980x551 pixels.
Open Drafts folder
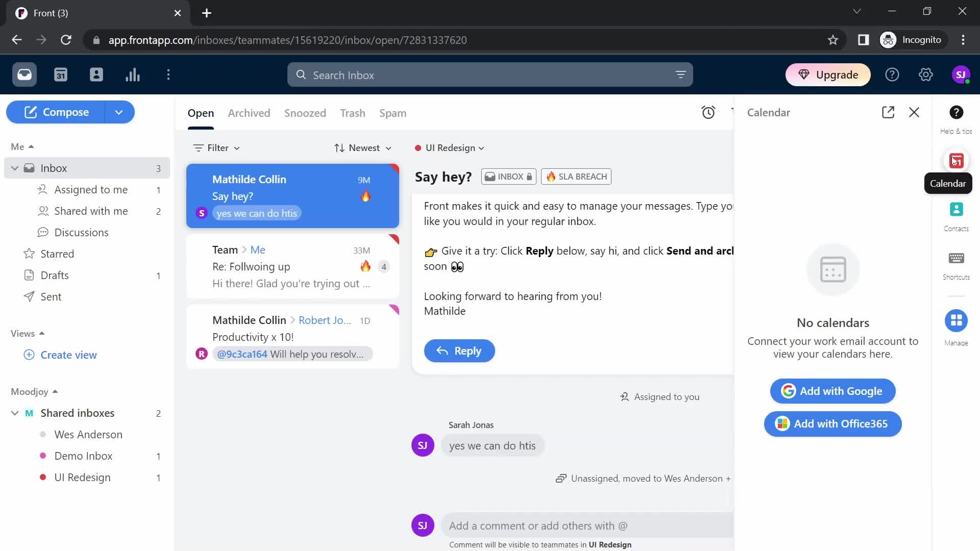87,275
